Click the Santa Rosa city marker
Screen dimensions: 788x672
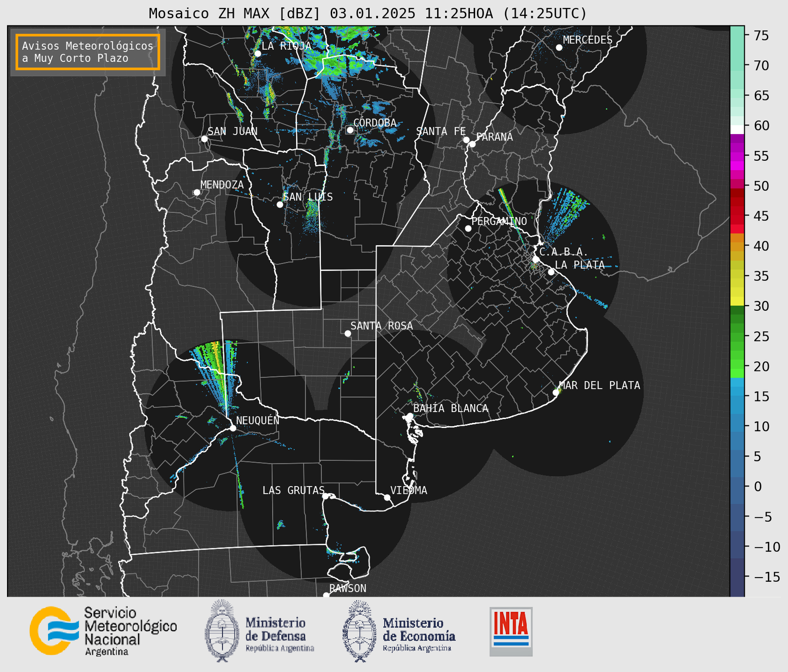pos(348,333)
